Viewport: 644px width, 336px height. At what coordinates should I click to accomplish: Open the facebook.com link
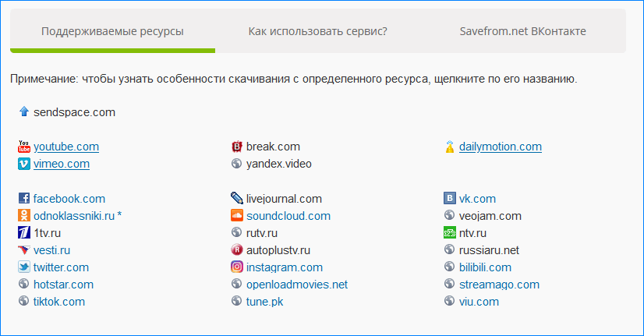click(x=69, y=199)
